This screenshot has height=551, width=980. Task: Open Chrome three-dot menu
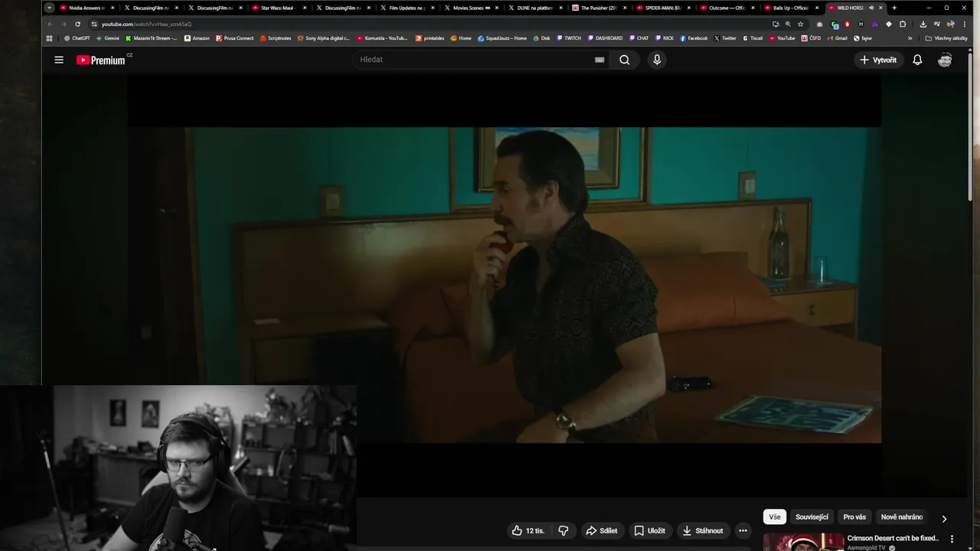(965, 24)
